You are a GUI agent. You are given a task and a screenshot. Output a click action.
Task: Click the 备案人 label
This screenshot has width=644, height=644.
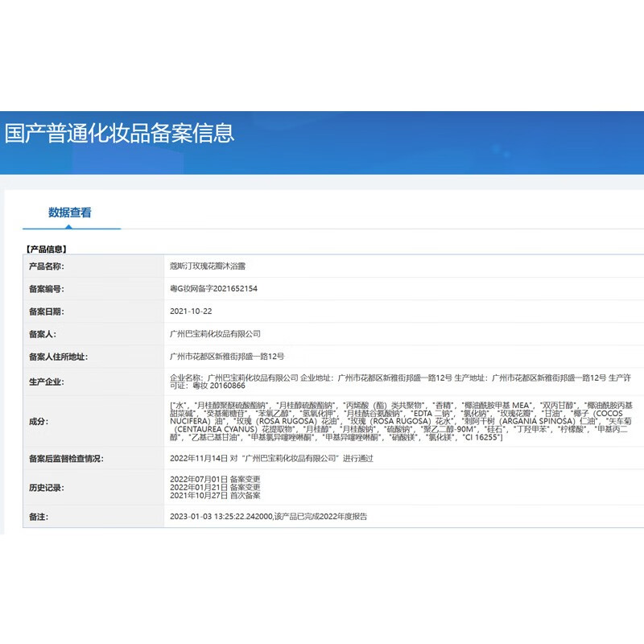click(x=43, y=334)
